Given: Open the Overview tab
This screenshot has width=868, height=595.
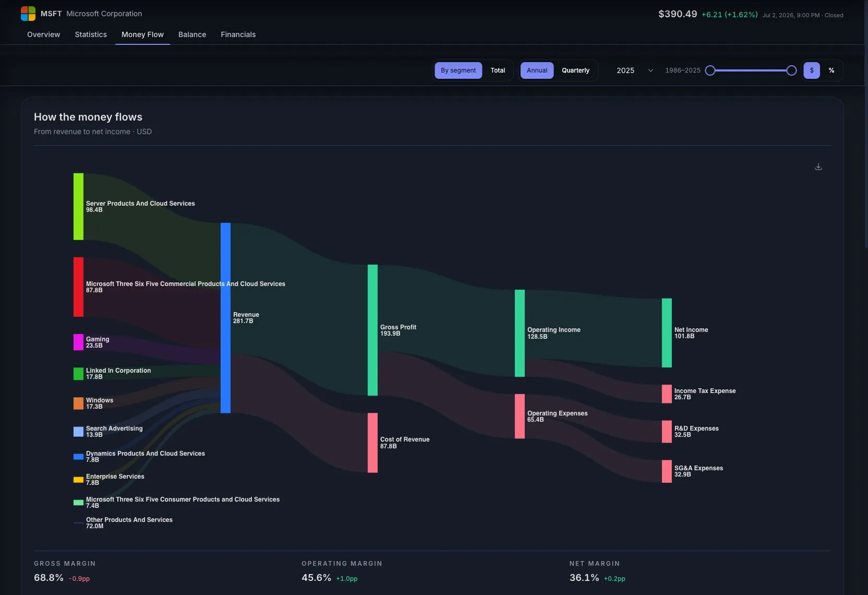Looking at the screenshot, I should click(44, 34).
